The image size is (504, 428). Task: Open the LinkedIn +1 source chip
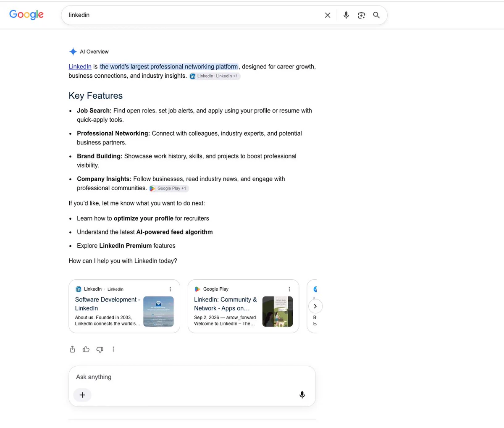pos(215,76)
